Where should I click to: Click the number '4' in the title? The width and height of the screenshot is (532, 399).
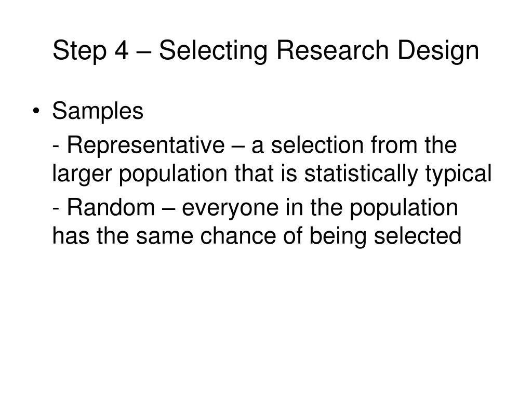click(x=122, y=50)
